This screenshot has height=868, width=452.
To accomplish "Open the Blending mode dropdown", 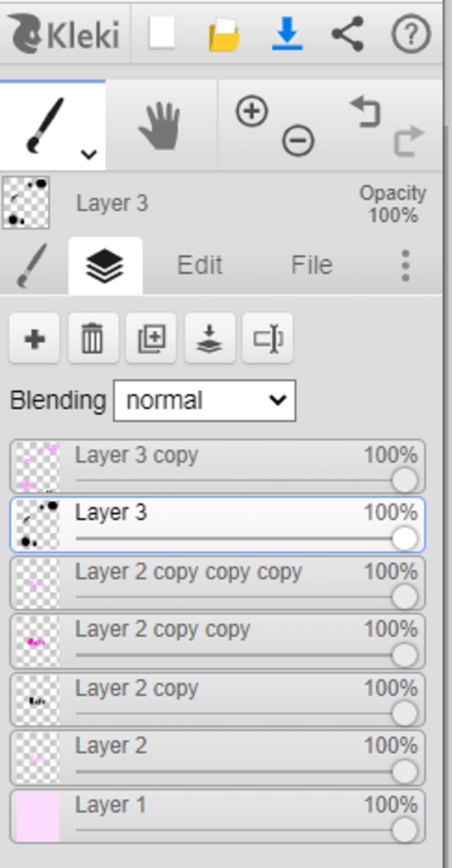I will point(205,400).
